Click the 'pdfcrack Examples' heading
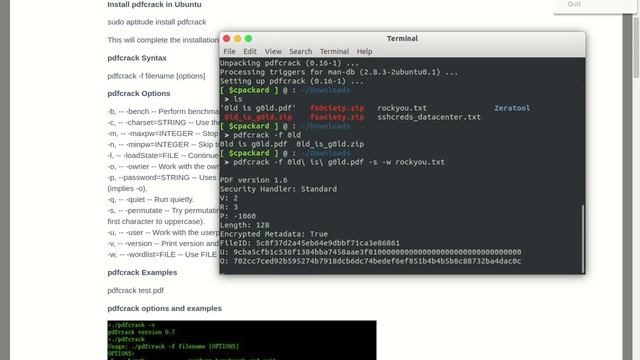Viewport: 640px width, 360px height. [142, 272]
